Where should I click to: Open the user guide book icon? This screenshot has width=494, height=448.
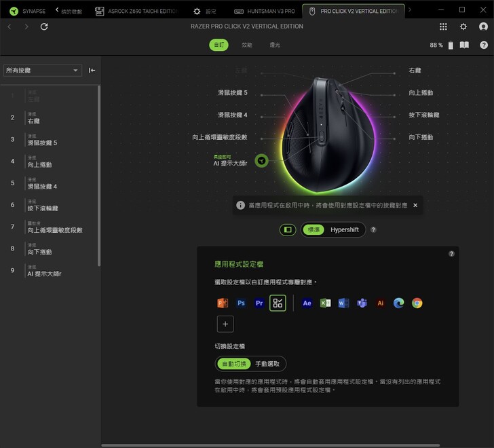tap(464, 45)
